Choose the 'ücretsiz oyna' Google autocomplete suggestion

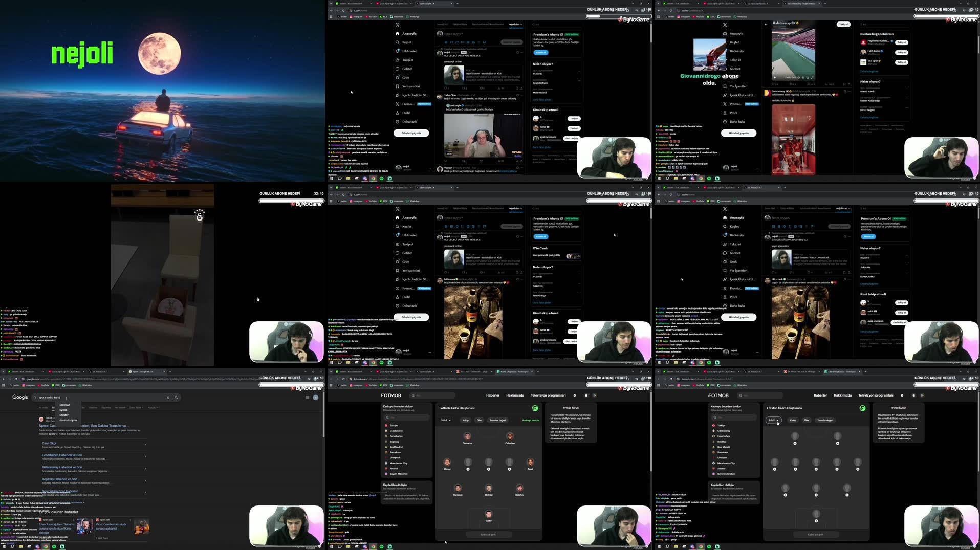click(68, 421)
